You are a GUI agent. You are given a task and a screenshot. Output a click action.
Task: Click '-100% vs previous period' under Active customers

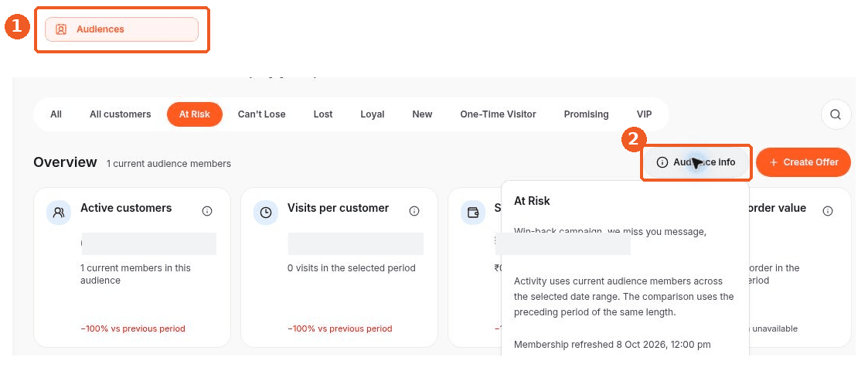click(133, 328)
